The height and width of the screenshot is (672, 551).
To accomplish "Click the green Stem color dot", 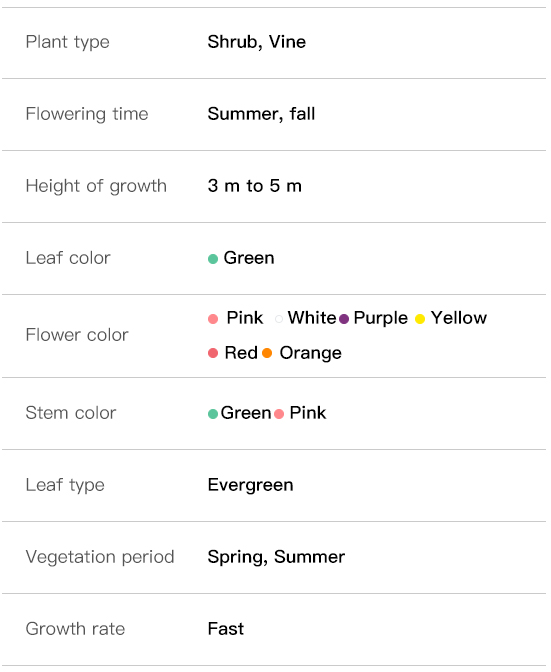I will [x=213, y=414].
